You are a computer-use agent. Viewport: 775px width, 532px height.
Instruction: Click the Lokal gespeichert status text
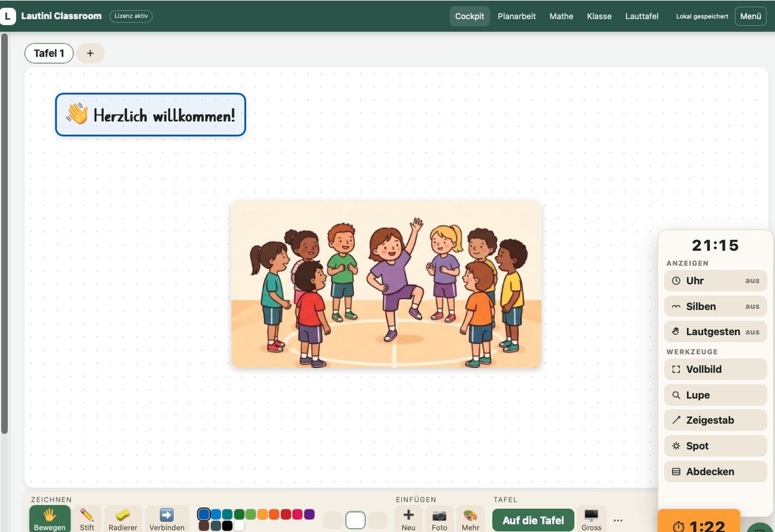point(702,17)
